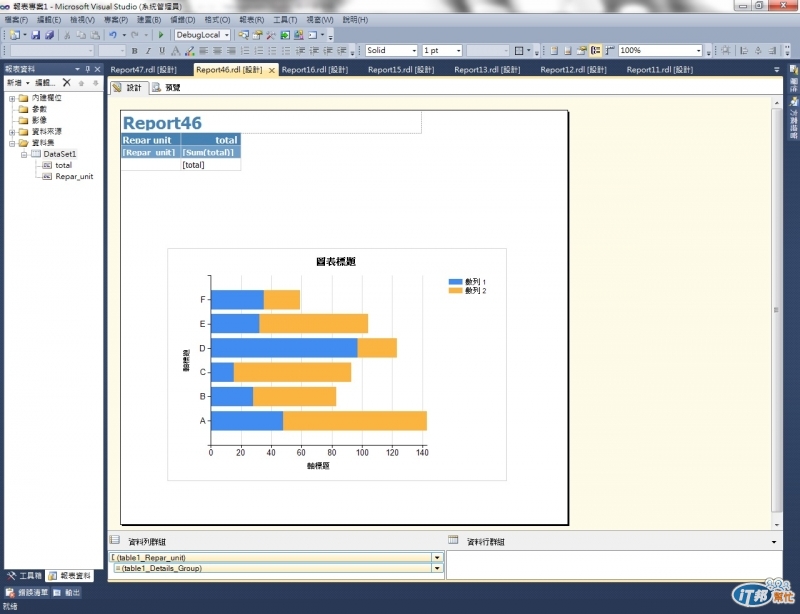Switch to Report47.rdl tab
The image size is (800, 614).
[x=143, y=70]
